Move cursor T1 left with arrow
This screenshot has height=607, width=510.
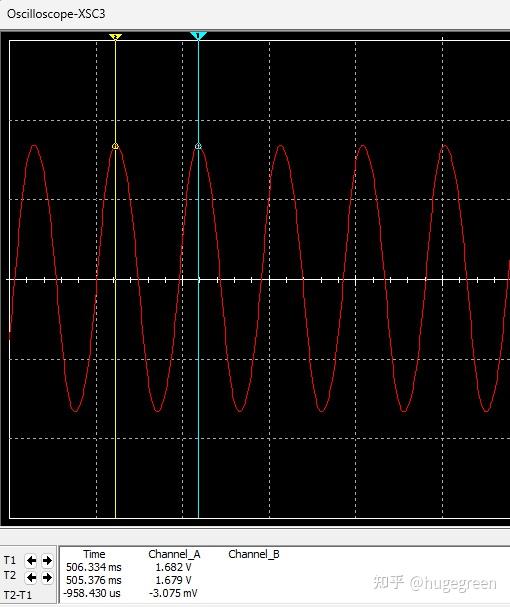click(31, 560)
